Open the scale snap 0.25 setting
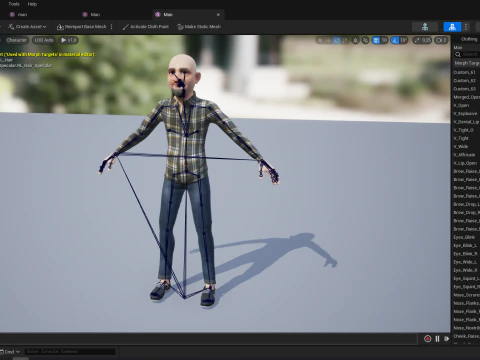 click(422, 40)
